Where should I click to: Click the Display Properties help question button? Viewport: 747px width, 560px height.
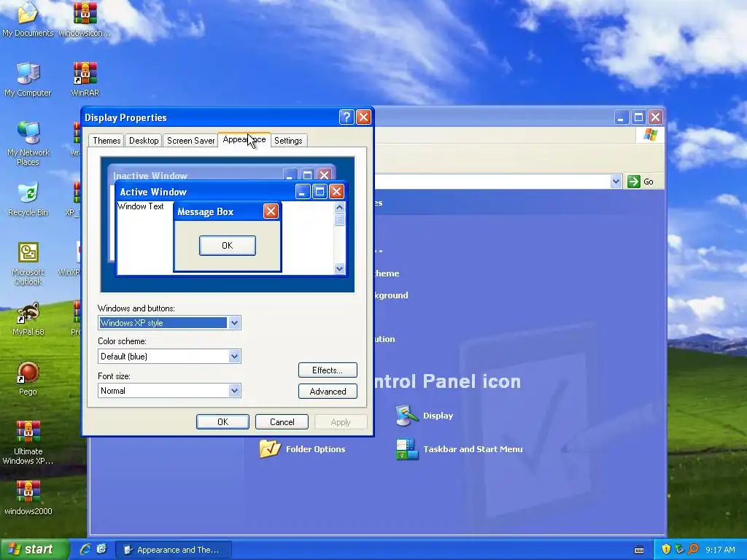coord(347,117)
